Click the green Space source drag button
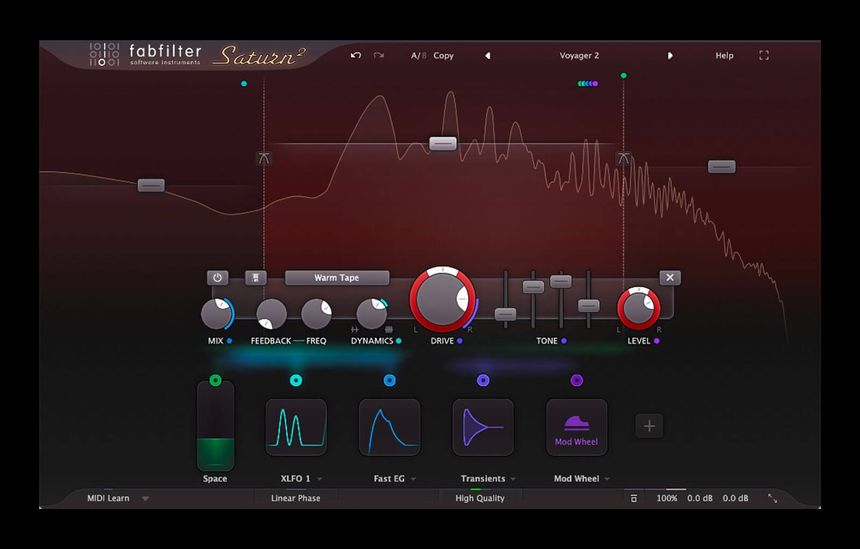Viewport: 860px width, 549px height. (216, 380)
